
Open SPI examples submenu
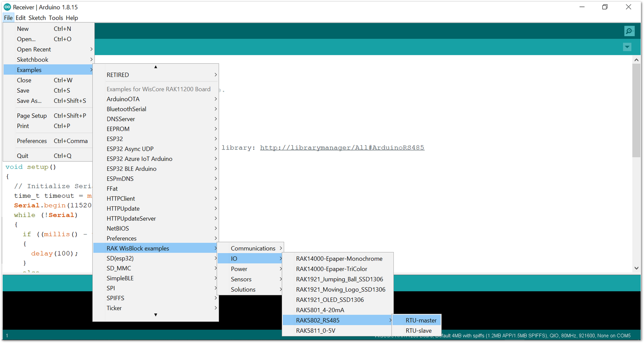[x=156, y=288]
